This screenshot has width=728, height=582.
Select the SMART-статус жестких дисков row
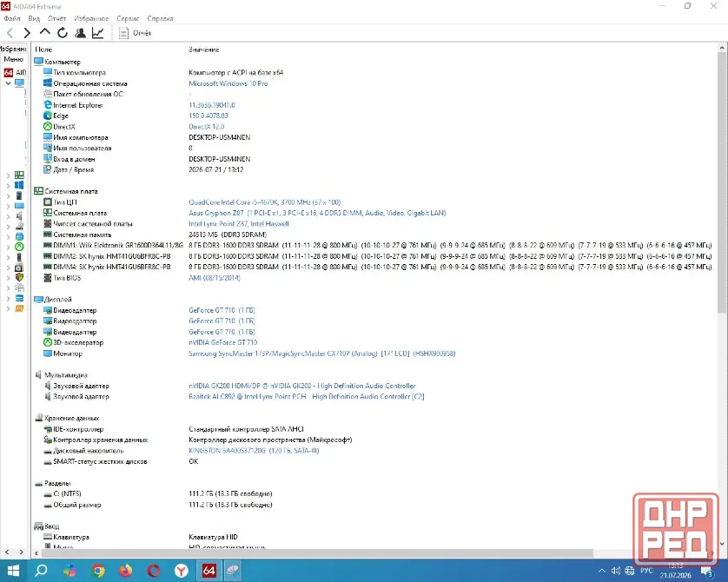[x=372, y=462]
